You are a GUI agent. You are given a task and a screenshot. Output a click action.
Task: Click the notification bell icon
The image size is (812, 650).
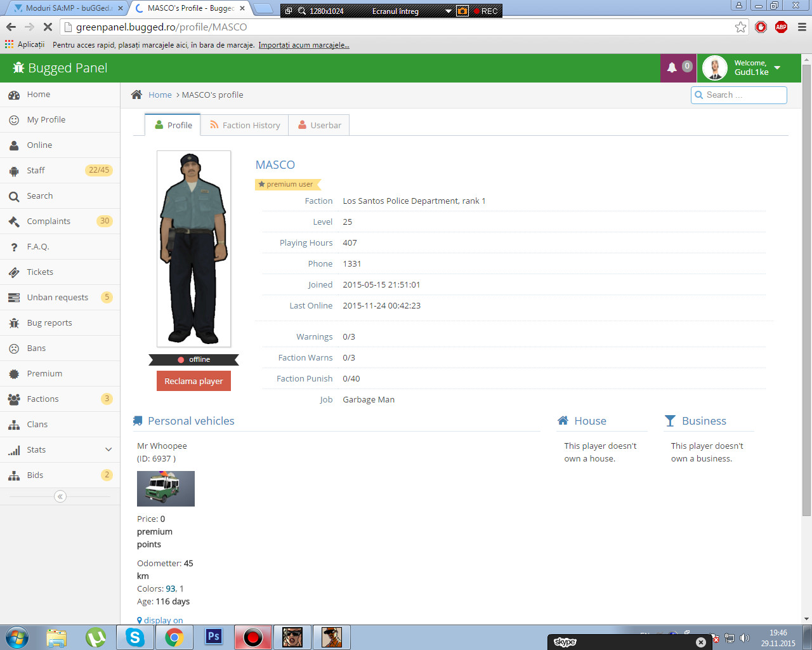pyautogui.click(x=672, y=68)
